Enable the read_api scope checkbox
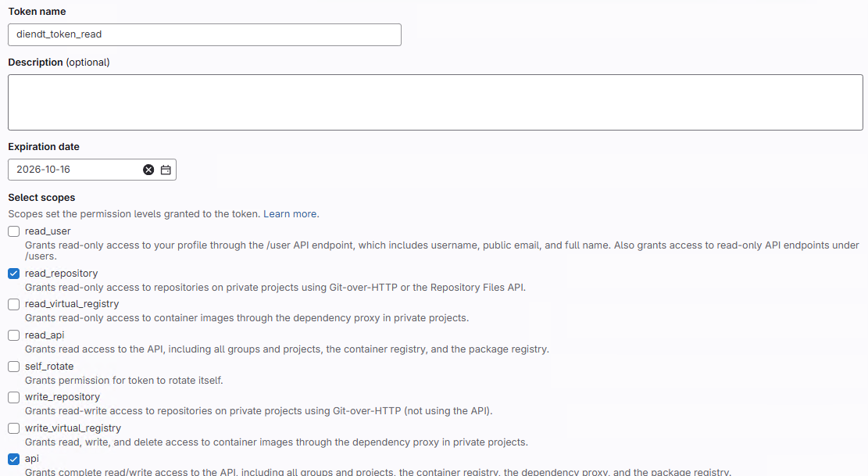The width and height of the screenshot is (868, 476). (x=13, y=335)
